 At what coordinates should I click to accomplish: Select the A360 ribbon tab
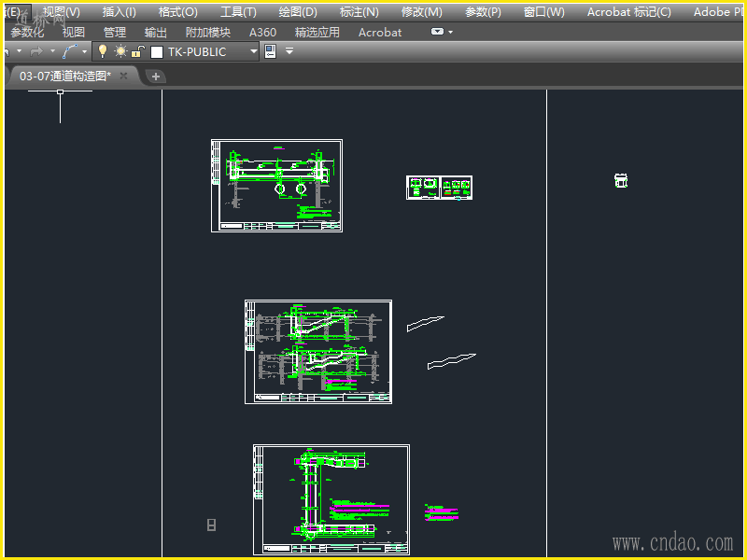(262, 32)
